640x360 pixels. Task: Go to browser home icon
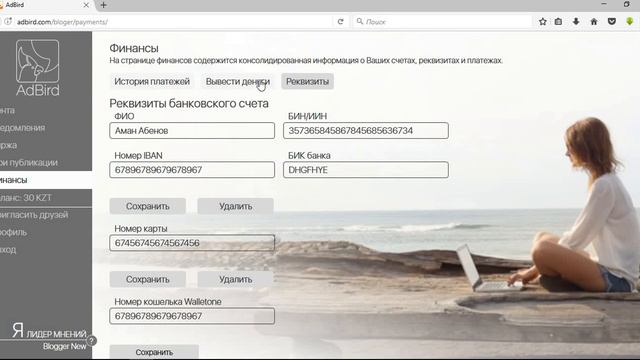pyautogui.click(x=594, y=22)
